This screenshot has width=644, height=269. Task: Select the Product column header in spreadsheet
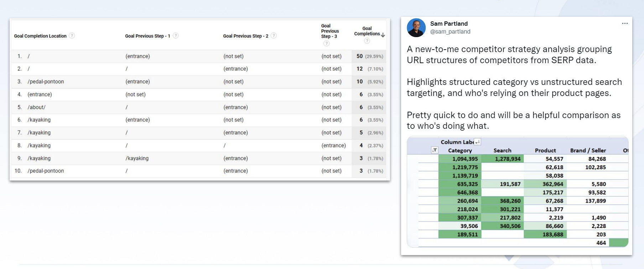pos(545,151)
